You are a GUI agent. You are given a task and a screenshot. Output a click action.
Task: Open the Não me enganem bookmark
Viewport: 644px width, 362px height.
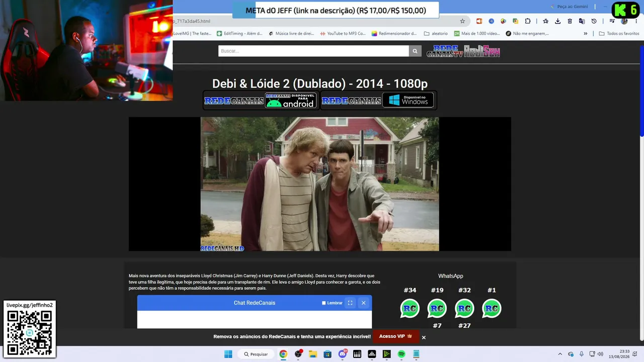pyautogui.click(x=527, y=34)
